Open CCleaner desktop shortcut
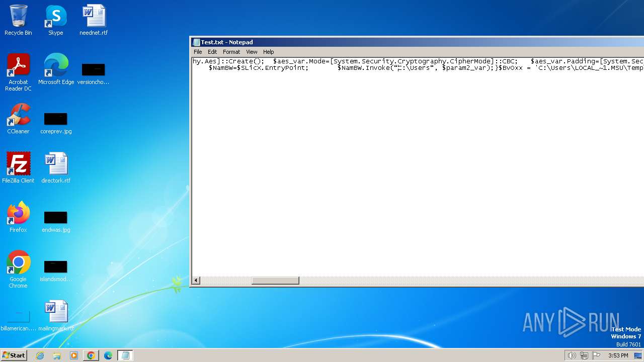This screenshot has width=644, height=362. point(18,119)
